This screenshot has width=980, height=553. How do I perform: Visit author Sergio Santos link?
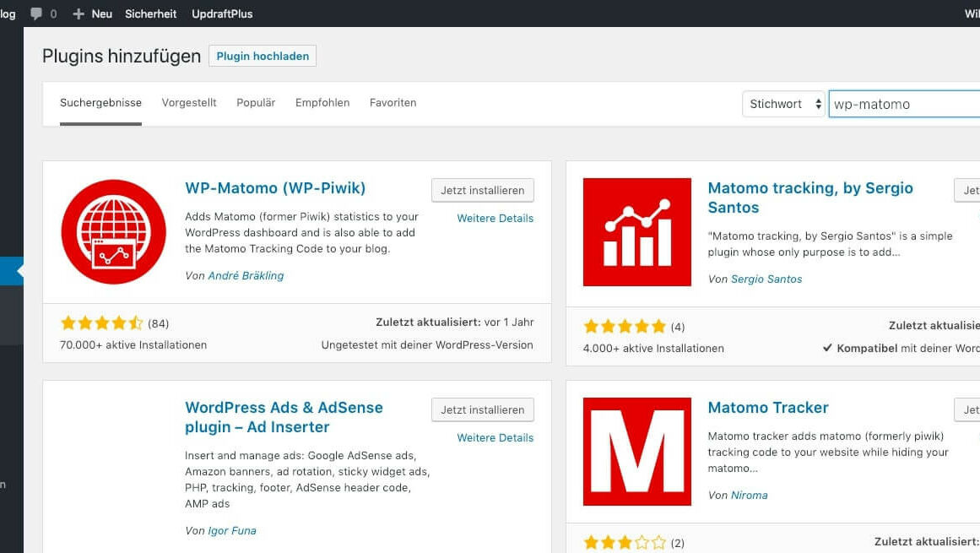[766, 279]
